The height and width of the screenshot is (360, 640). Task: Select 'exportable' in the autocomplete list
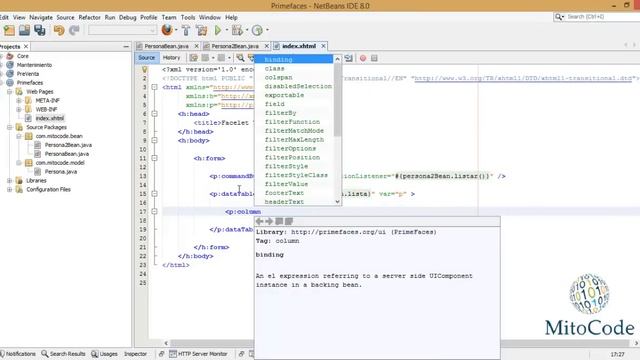click(x=284, y=95)
